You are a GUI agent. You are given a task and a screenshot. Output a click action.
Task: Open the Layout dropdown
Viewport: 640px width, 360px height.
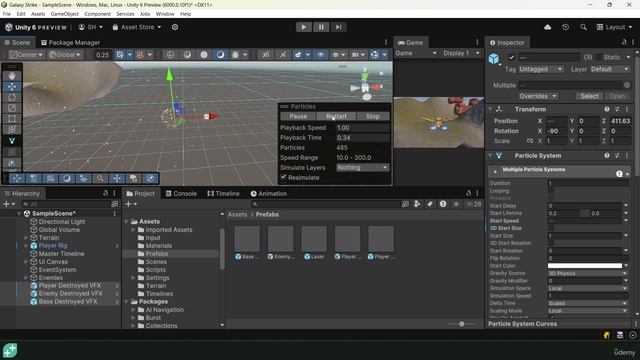tap(614, 27)
